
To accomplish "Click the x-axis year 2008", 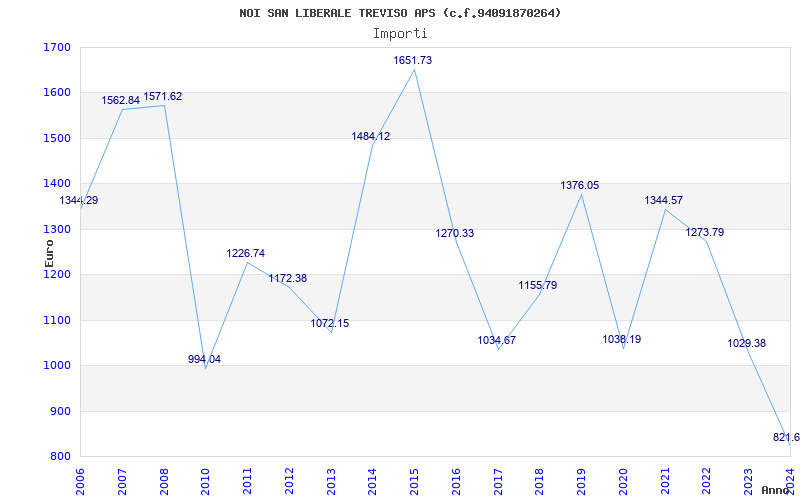I will pyautogui.click(x=164, y=482).
